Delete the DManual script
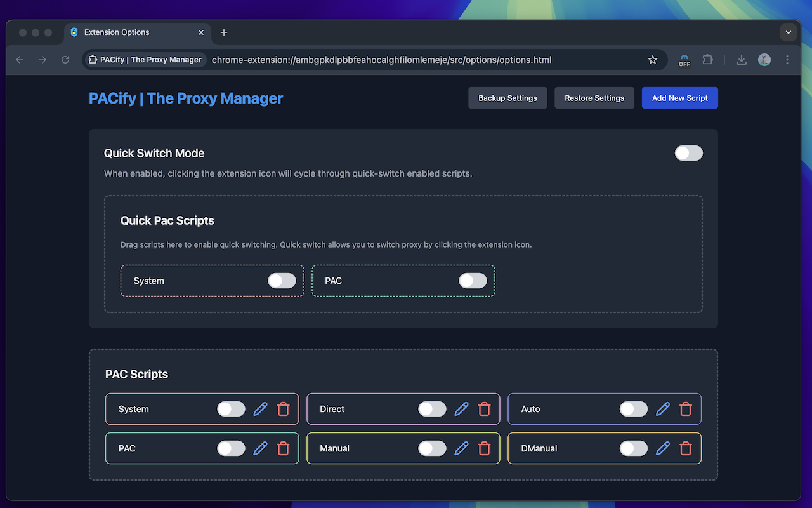Screen dimensions: 812x508 [686, 448]
